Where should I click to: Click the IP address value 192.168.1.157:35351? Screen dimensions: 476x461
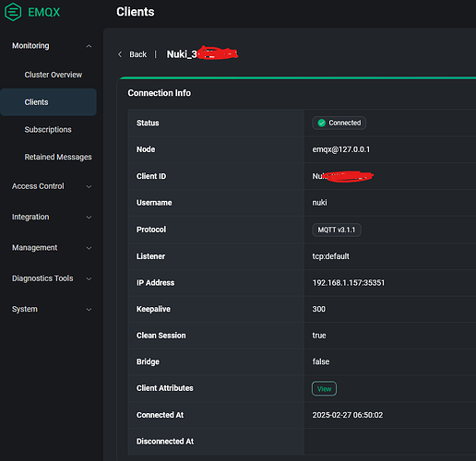point(349,283)
